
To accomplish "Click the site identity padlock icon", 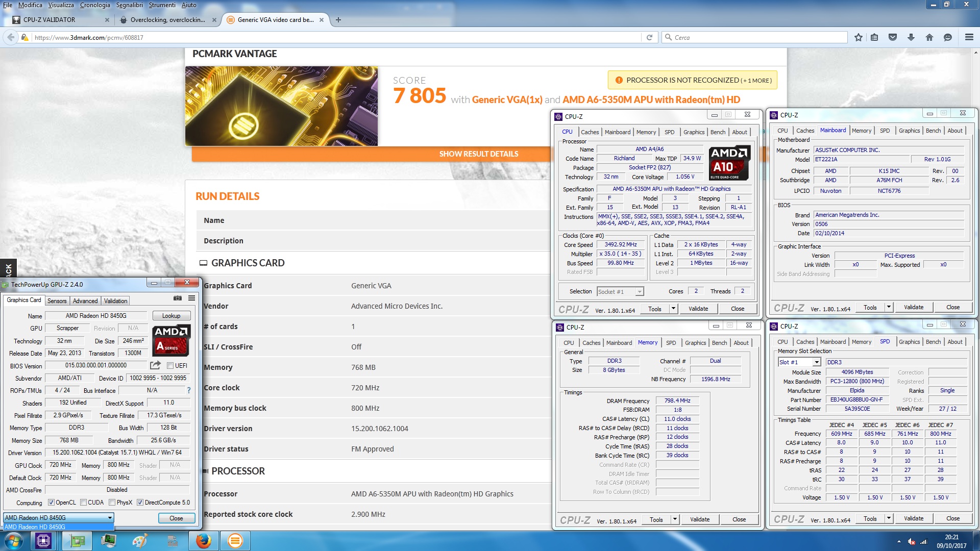I will 24,37.
